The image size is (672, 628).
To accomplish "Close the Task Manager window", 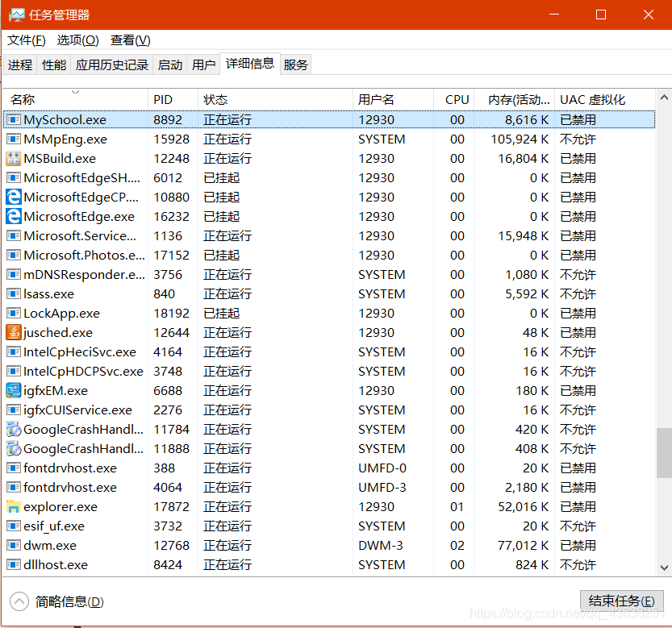I will click(x=648, y=15).
